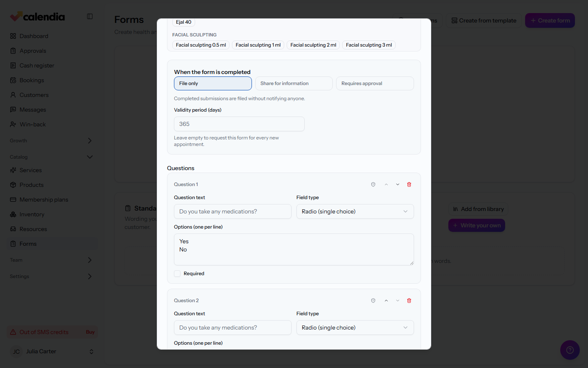This screenshot has width=588, height=368.
Task: Toggle the Ejal 40 service chip
Action: [x=184, y=22]
